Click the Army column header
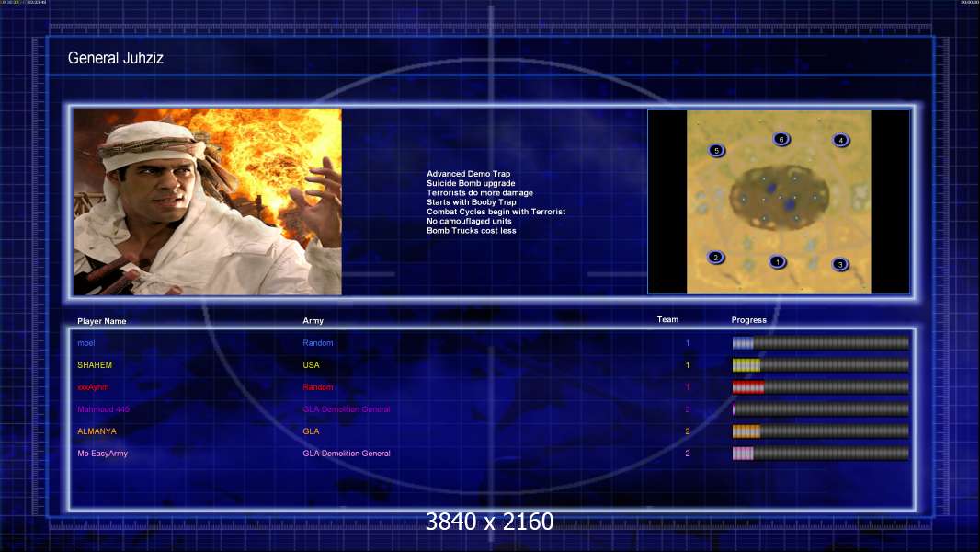Image resolution: width=980 pixels, height=552 pixels. coord(313,321)
